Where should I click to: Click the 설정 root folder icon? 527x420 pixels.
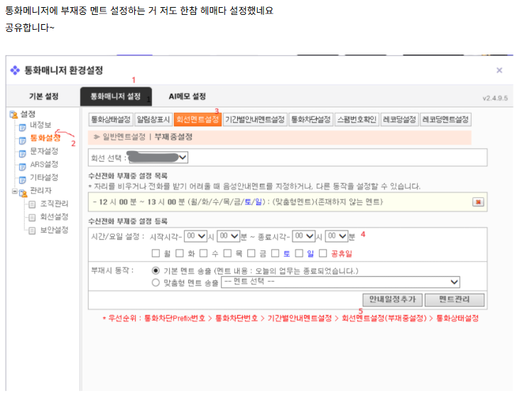tap(13, 115)
